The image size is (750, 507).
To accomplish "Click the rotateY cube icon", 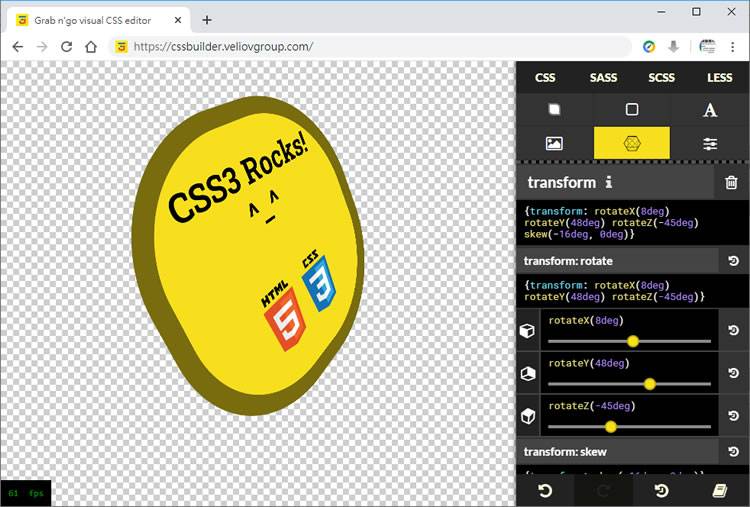I will coord(527,373).
